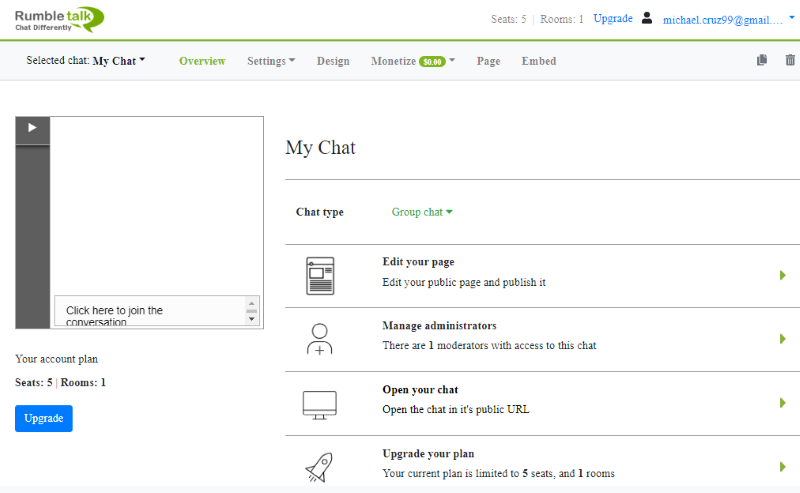Click the 'There are 1 moderators' description

[x=489, y=346]
